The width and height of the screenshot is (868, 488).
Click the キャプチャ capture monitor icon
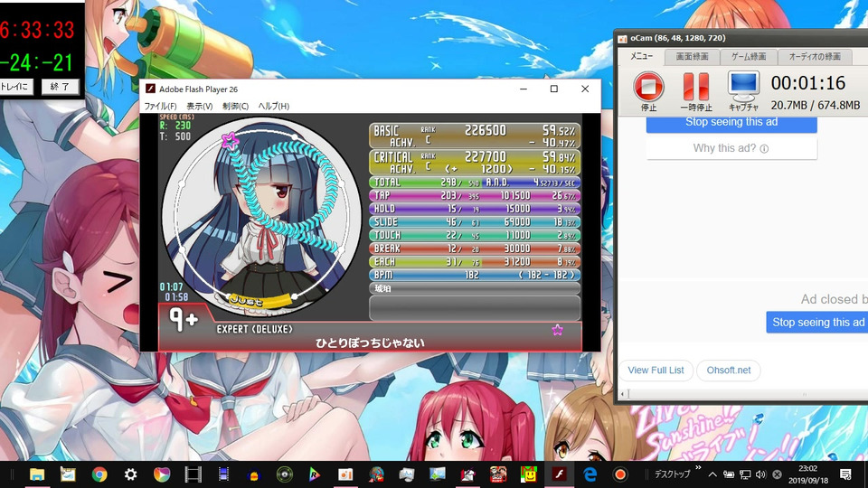pos(743,86)
